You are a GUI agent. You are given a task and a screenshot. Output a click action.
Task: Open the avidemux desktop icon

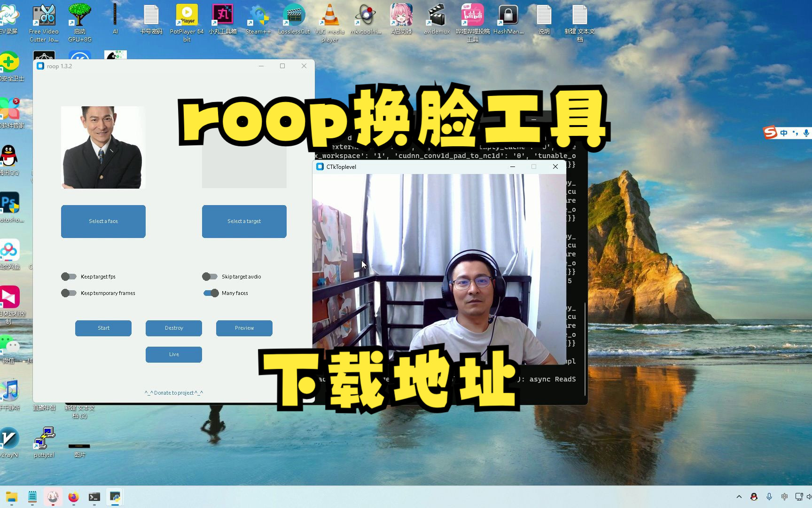(x=437, y=19)
